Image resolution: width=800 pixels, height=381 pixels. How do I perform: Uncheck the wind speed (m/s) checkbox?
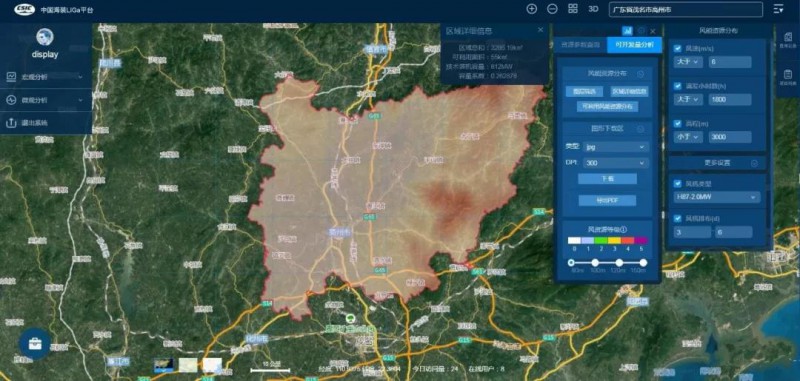pos(678,48)
